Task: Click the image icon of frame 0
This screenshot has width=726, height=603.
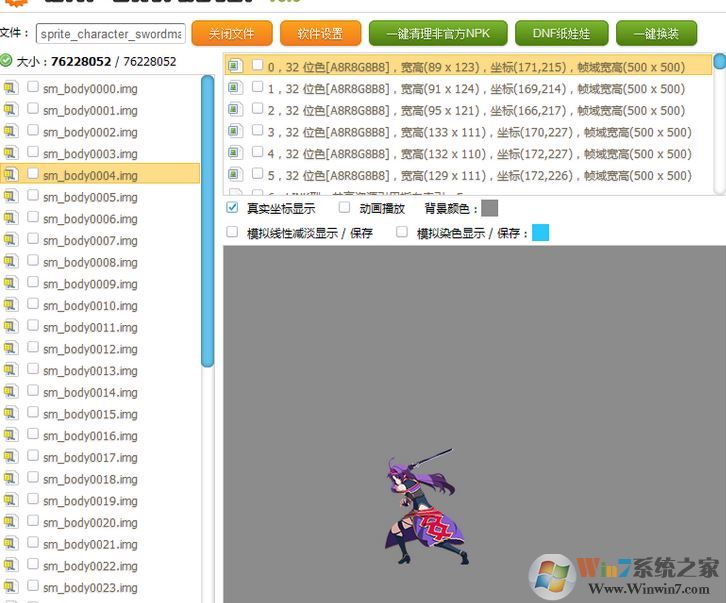Action: (234, 67)
